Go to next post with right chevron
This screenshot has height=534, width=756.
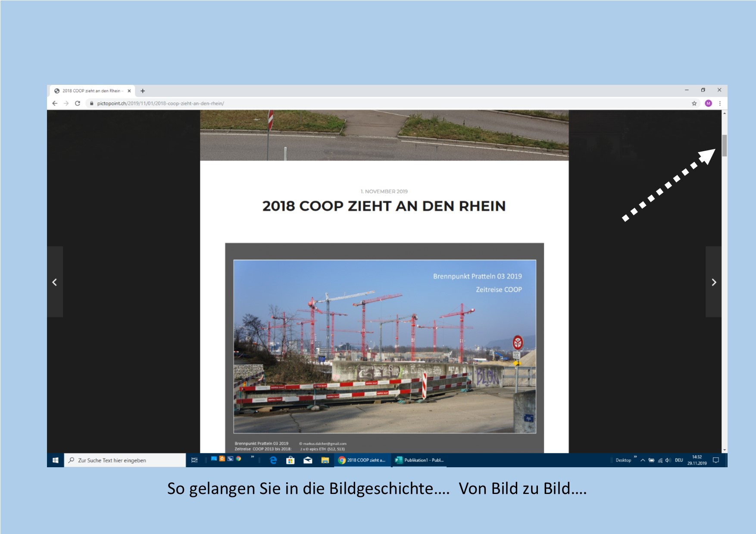(x=714, y=282)
